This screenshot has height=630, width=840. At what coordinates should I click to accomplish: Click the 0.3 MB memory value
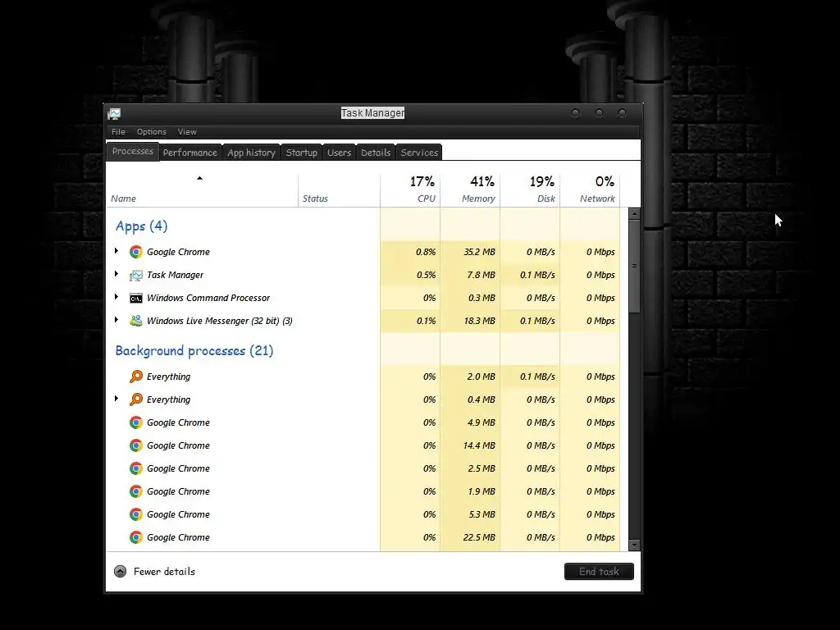pyautogui.click(x=482, y=298)
